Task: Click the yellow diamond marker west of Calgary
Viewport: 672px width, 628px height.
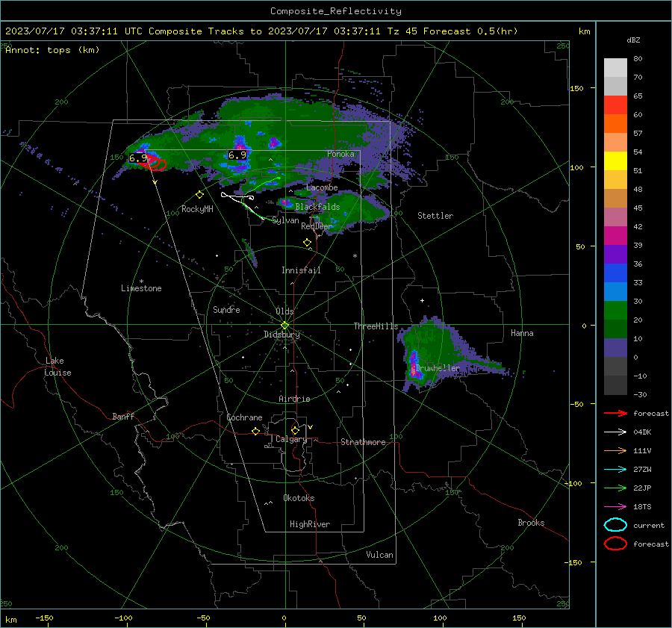Action: point(256,431)
